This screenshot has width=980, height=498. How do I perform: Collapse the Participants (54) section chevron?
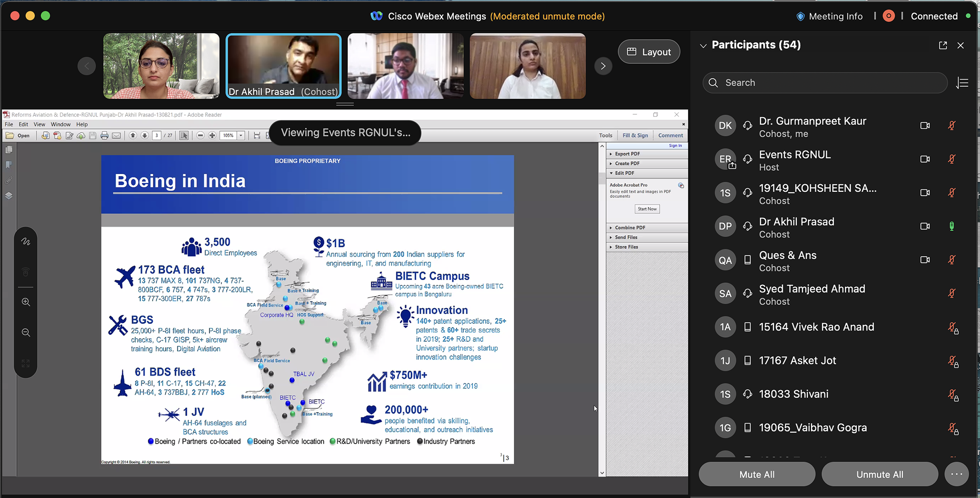(703, 46)
